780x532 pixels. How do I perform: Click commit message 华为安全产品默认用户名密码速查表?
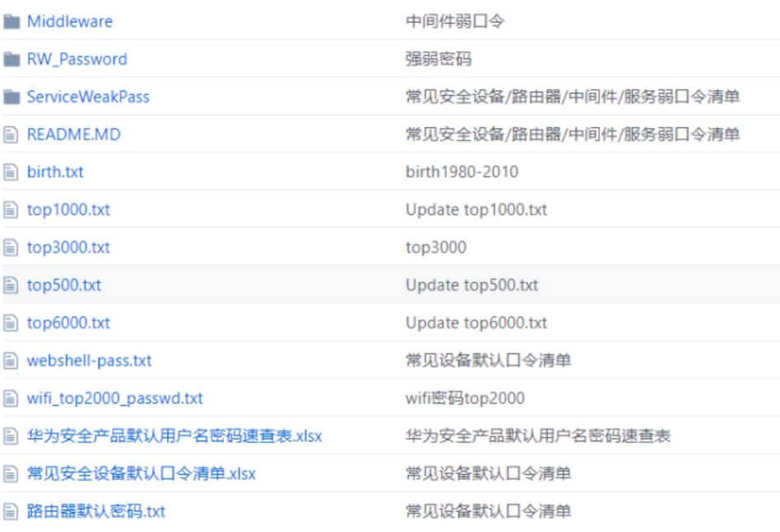click(538, 436)
